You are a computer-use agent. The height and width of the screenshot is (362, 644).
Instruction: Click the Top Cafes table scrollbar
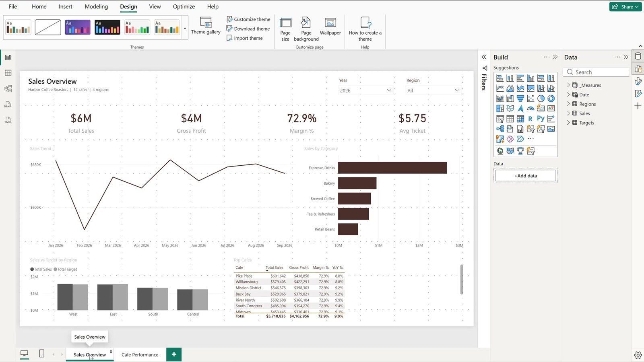tap(462, 280)
